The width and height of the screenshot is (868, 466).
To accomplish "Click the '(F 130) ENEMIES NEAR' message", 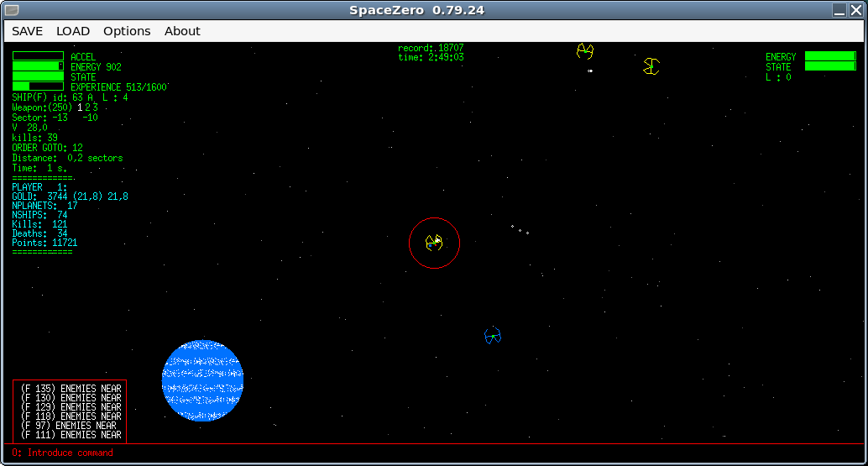I will coord(71,397).
